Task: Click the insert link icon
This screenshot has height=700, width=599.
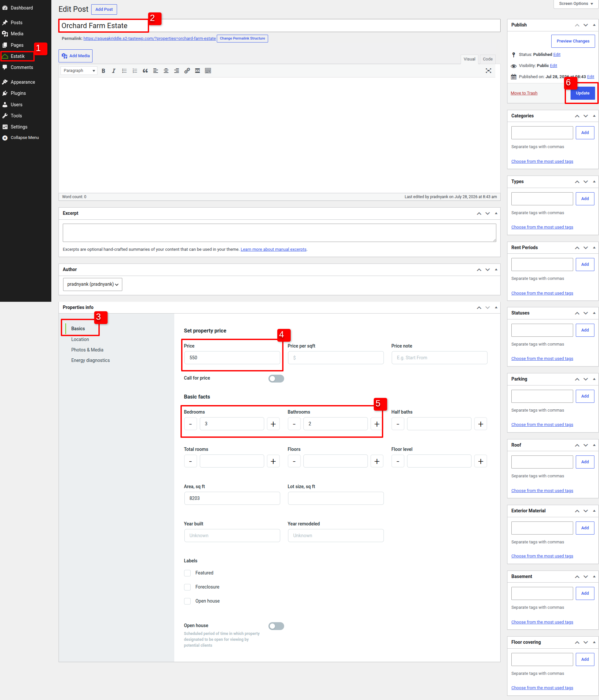Action: point(187,71)
